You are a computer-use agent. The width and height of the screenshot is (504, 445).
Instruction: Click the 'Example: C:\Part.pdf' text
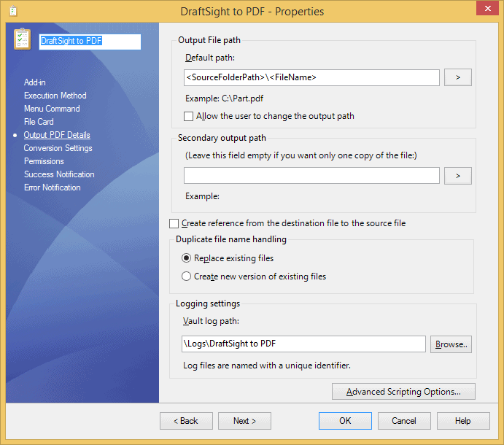pos(225,98)
